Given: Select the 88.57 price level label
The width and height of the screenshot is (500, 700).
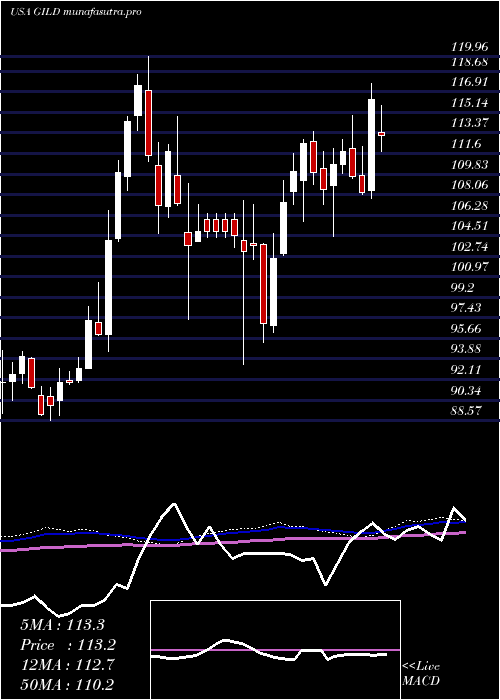Looking at the screenshot, I should (466, 411).
